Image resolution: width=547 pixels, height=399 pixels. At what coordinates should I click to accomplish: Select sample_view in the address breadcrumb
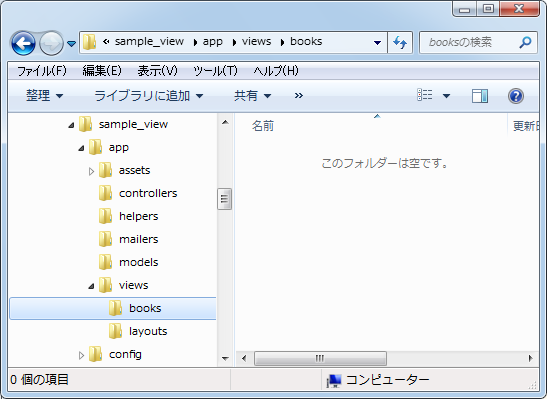149,42
